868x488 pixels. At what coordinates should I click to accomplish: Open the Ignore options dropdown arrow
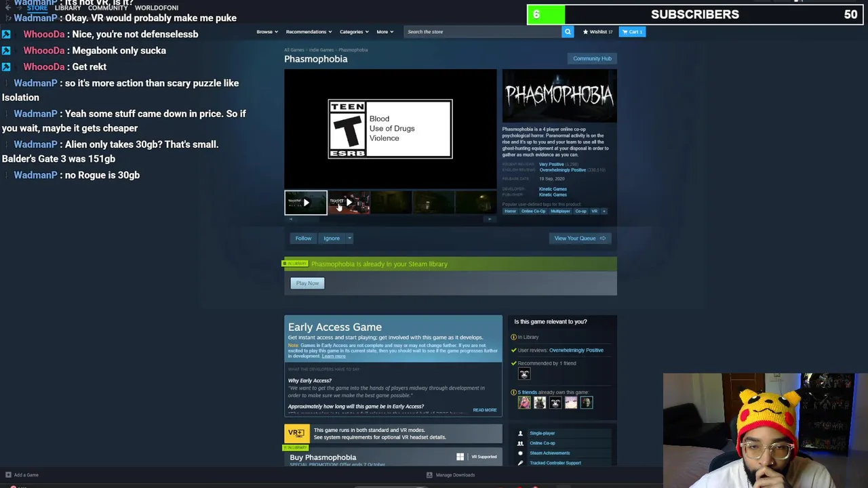[349, 239]
